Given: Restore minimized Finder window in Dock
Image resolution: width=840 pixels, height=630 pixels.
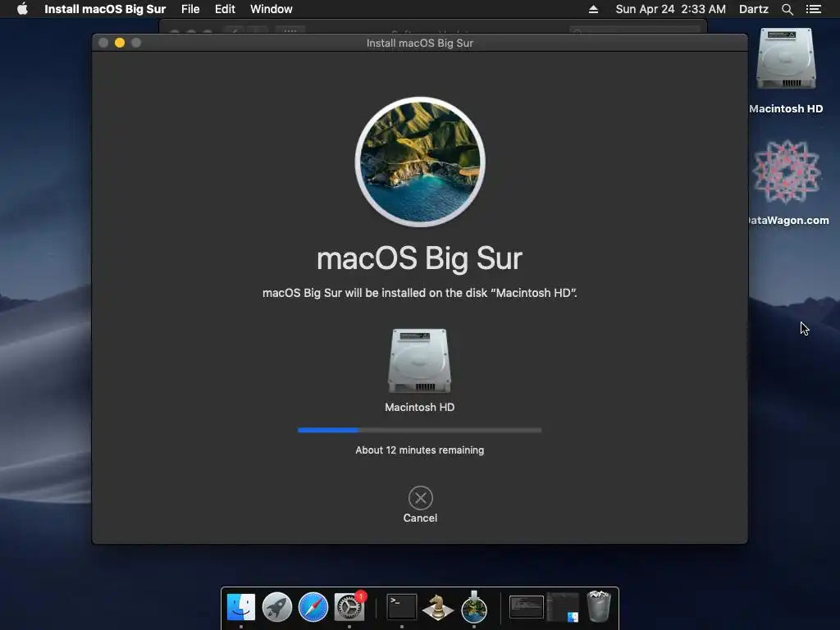Looking at the screenshot, I should (x=563, y=607).
